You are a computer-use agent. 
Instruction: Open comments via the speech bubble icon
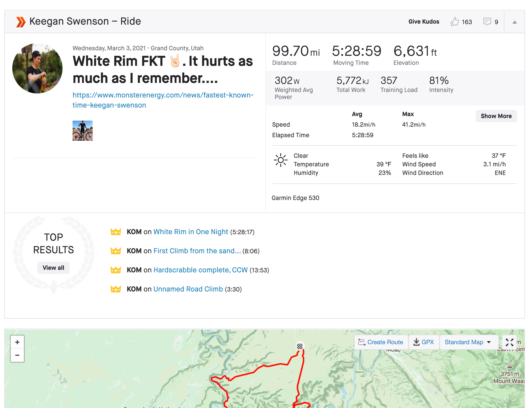[487, 22]
